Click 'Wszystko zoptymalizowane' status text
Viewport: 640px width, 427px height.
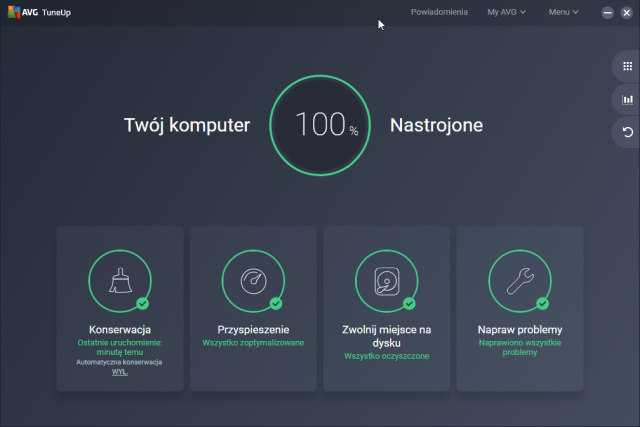coord(253,343)
